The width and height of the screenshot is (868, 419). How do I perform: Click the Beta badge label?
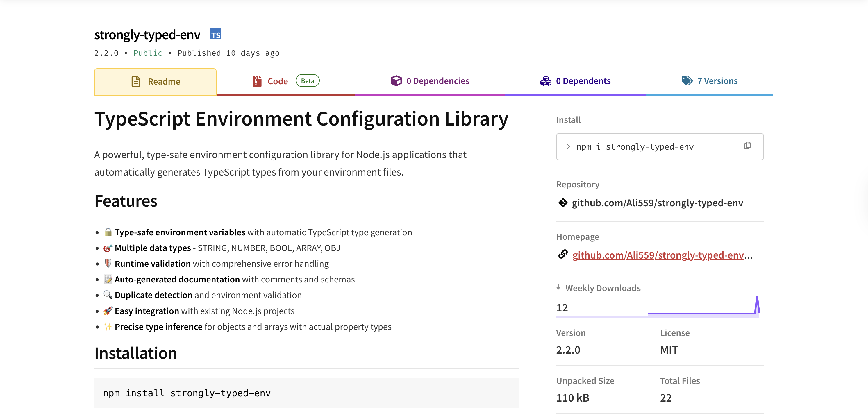point(307,81)
